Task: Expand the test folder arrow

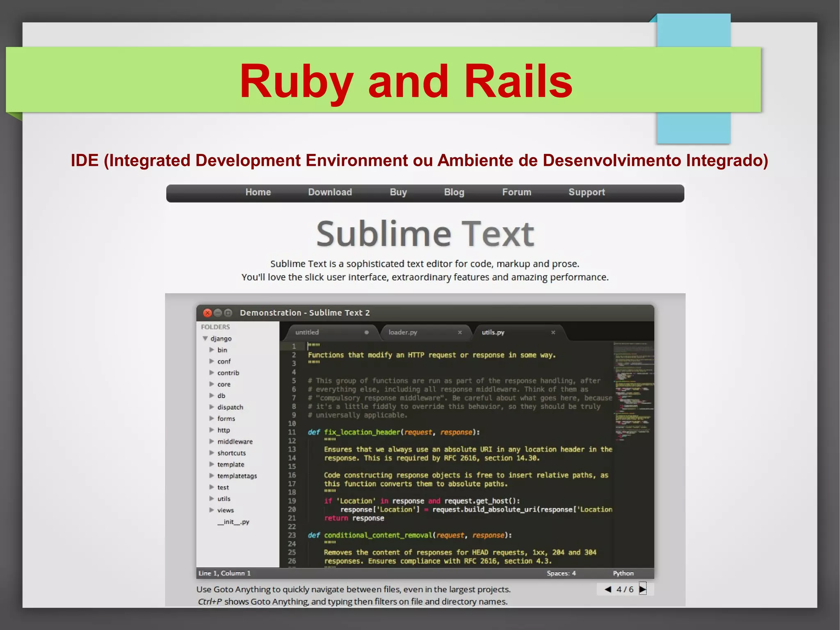Action: (x=212, y=487)
